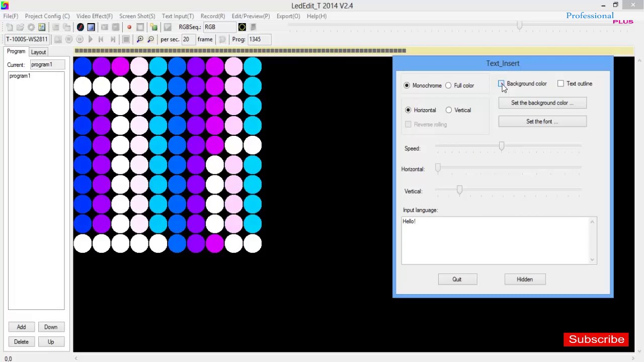Click the Delete program button
This screenshot has width=644, height=362.
point(21,342)
